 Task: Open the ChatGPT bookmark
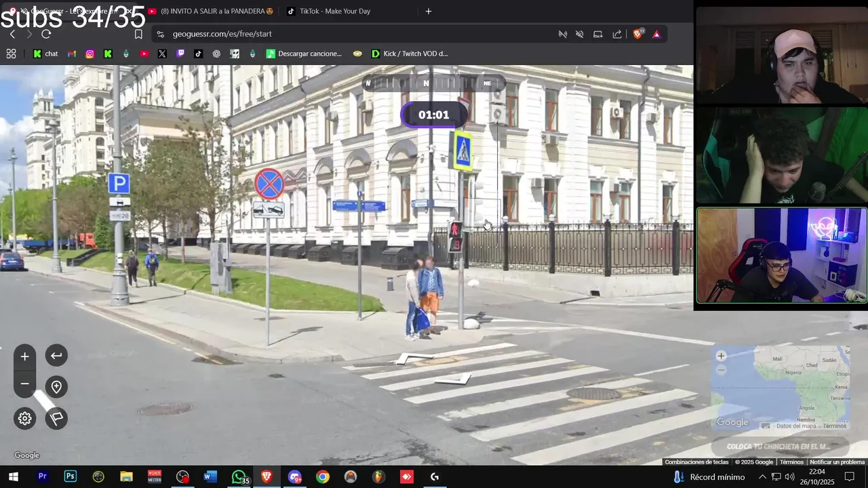[216, 54]
